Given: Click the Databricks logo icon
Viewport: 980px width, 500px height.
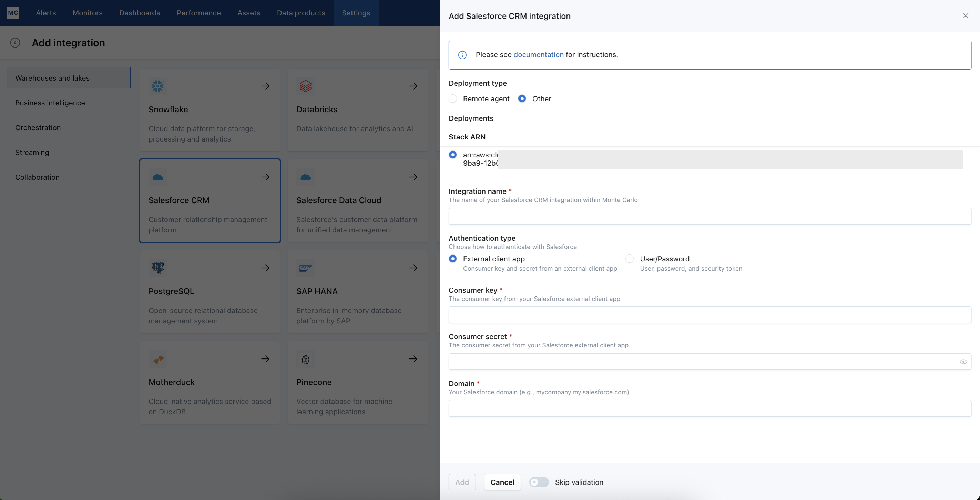Looking at the screenshot, I should click(306, 86).
